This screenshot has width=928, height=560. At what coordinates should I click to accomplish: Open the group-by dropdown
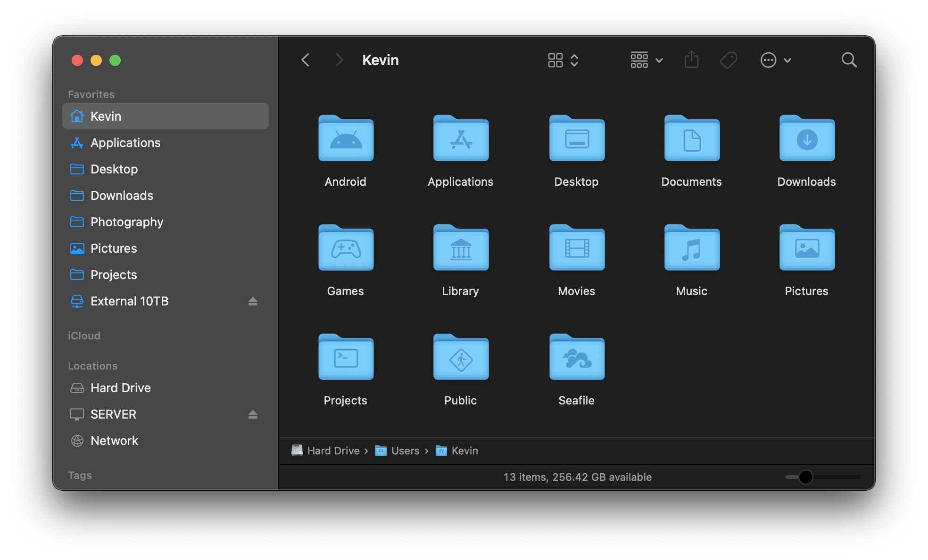(646, 60)
